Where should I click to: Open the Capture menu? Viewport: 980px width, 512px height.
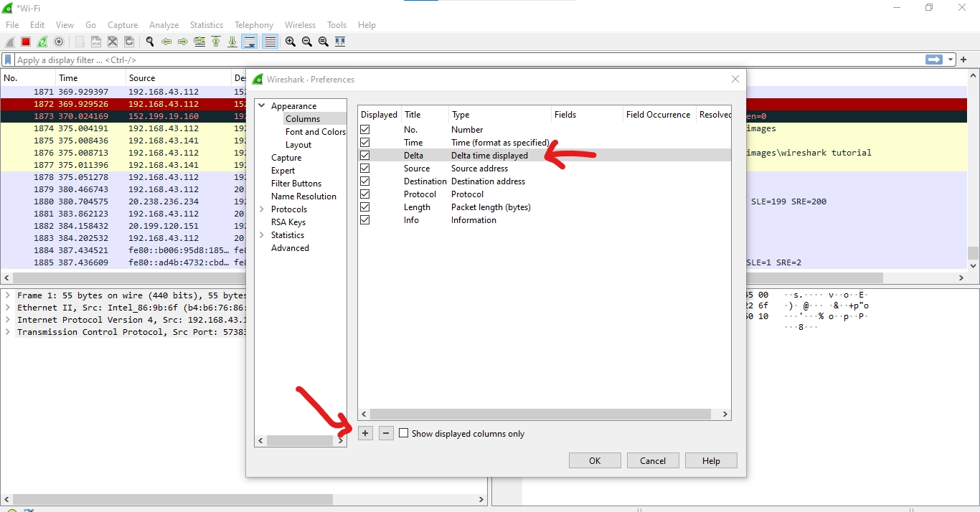[x=123, y=24]
